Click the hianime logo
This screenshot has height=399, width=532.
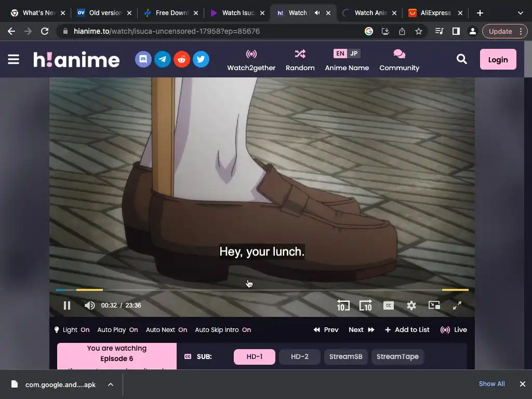pyautogui.click(x=76, y=60)
